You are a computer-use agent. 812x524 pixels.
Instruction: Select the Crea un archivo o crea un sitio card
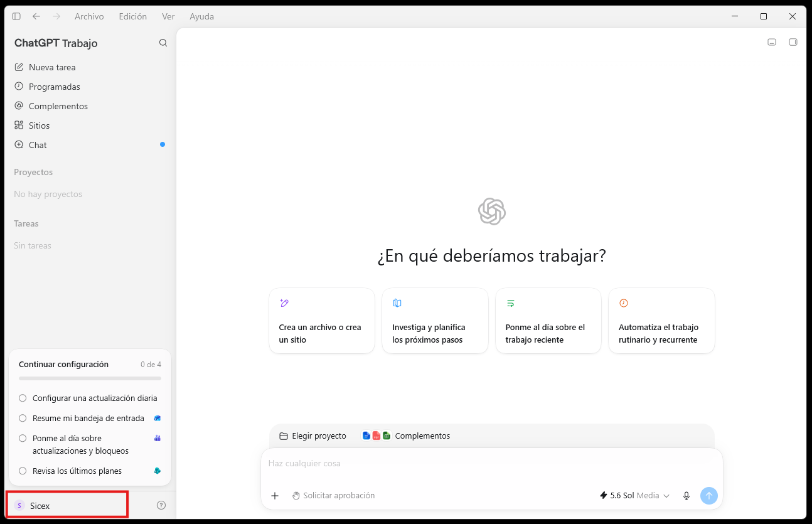click(322, 321)
